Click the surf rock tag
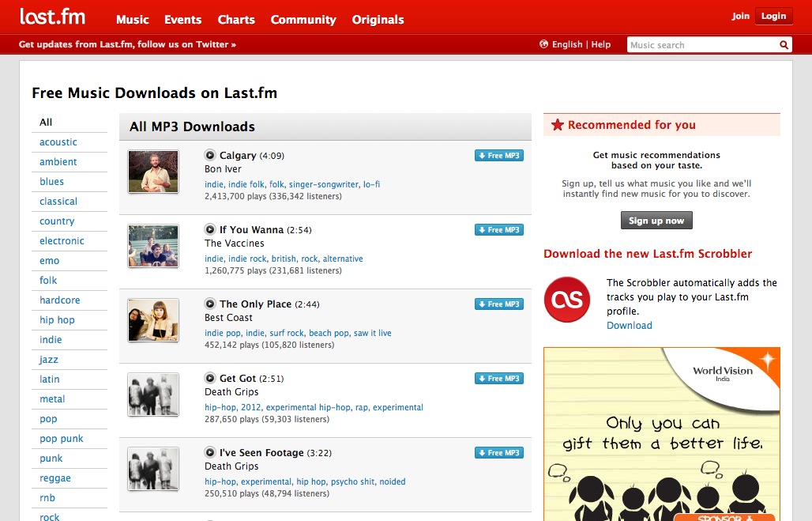 coord(287,333)
